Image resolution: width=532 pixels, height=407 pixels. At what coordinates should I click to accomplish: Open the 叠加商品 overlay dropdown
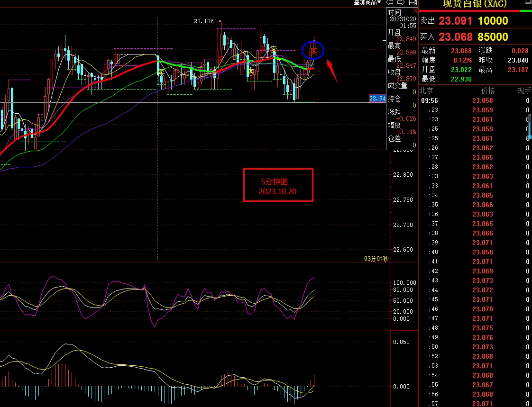pos(367,2)
